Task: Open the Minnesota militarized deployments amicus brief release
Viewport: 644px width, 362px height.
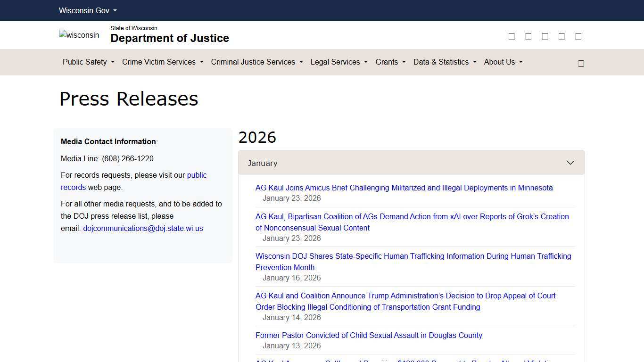Action: pyautogui.click(x=404, y=188)
